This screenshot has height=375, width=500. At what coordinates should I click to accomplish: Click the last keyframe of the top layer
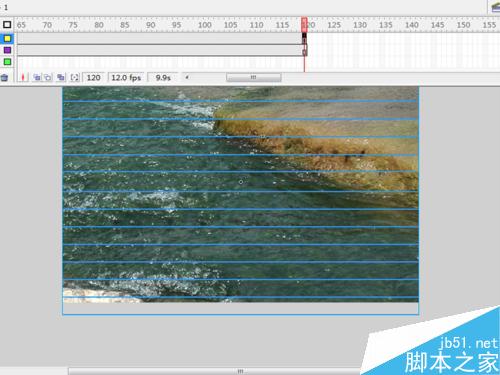point(304,39)
